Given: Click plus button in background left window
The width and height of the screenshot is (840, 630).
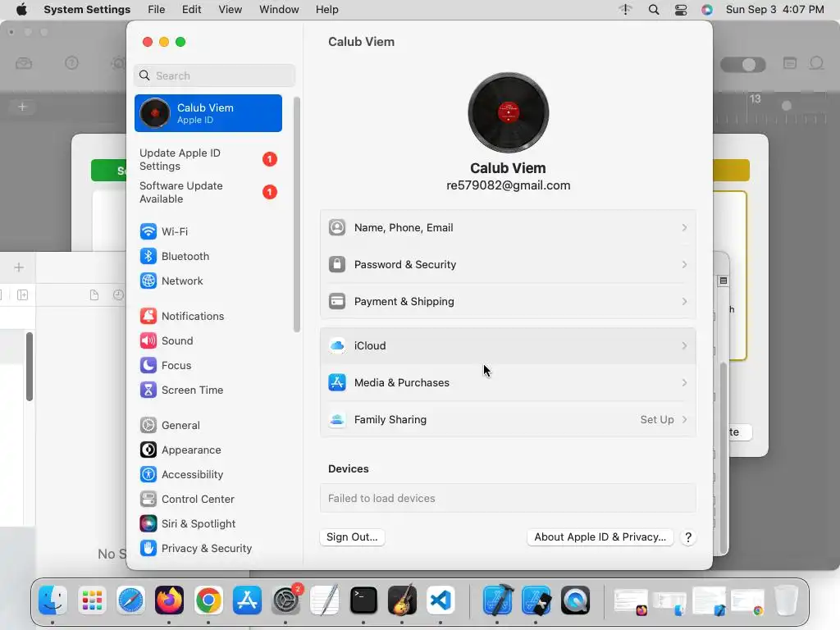Looking at the screenshot, I should tap(19, 267).
